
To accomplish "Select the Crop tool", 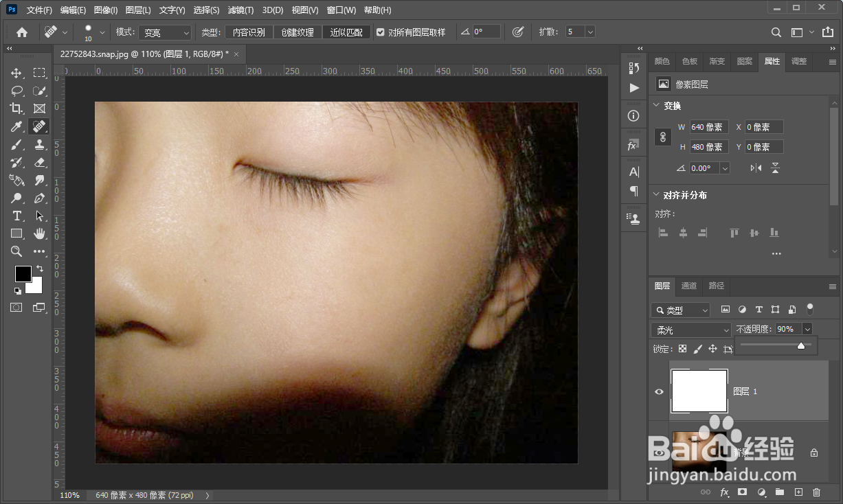I will [16, 108].
